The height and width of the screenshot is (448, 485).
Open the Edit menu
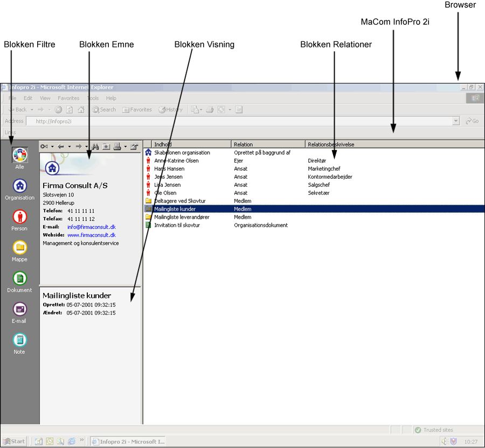(x=28, y=98)
